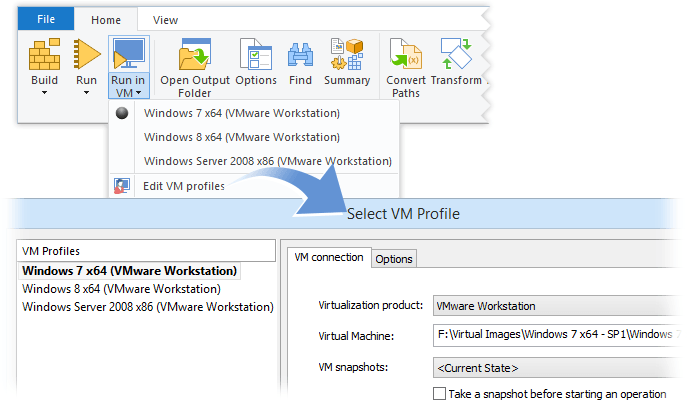The height and width of the screenshot is (400, 687).
Task: Select Windows 7 x64 in VM Profiles list
Action: pyautogui.click(x=130, y=271)
